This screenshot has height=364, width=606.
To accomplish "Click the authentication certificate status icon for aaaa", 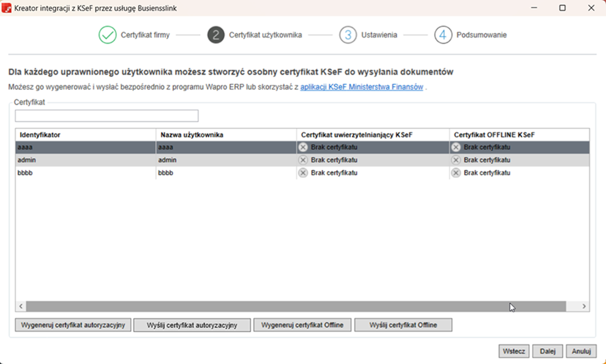I will (303, 147).
